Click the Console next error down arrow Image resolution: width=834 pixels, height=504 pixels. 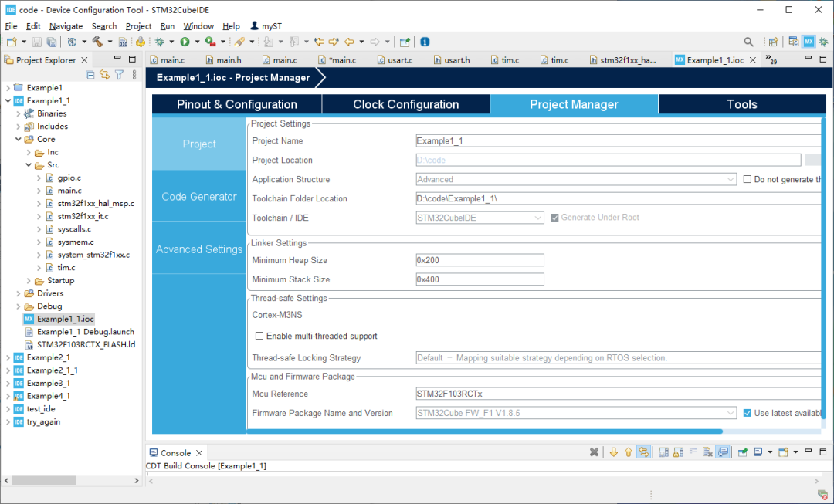(613, 452)
